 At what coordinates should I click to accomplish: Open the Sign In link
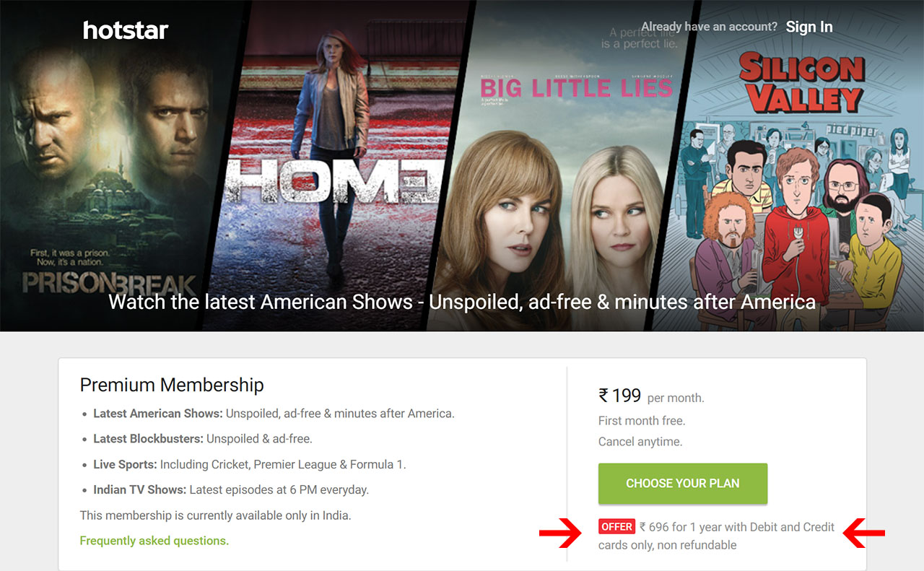[x=809, y=27]
